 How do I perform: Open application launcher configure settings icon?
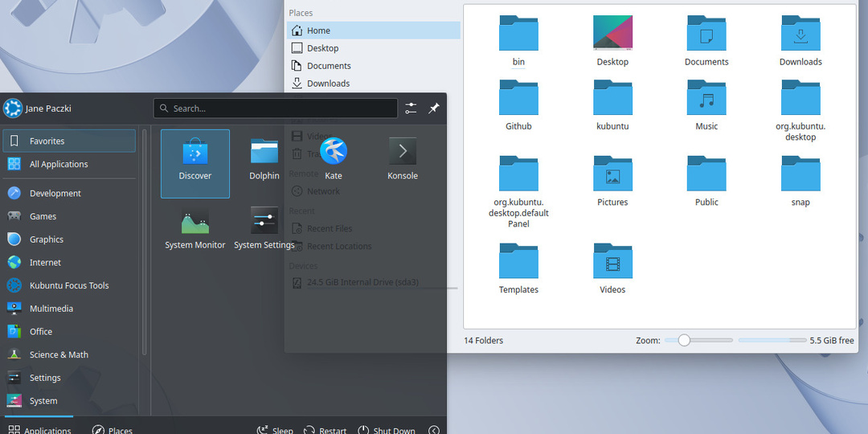[411, 108]
